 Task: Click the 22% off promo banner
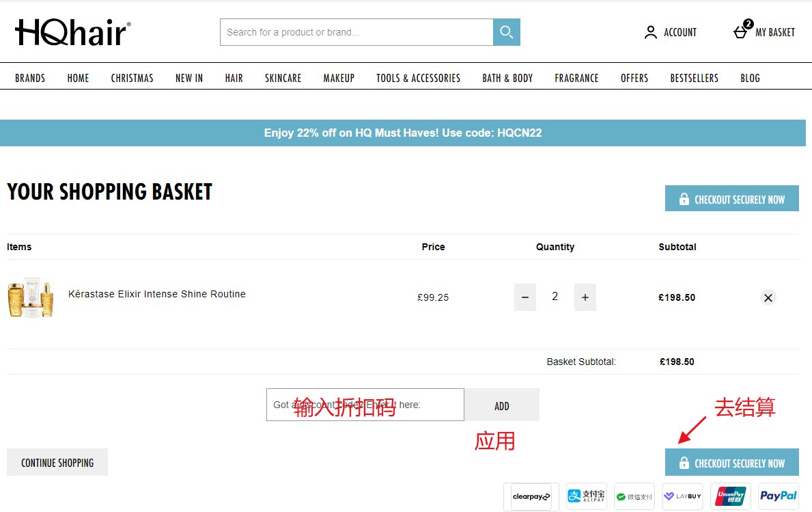coord(403,133)
